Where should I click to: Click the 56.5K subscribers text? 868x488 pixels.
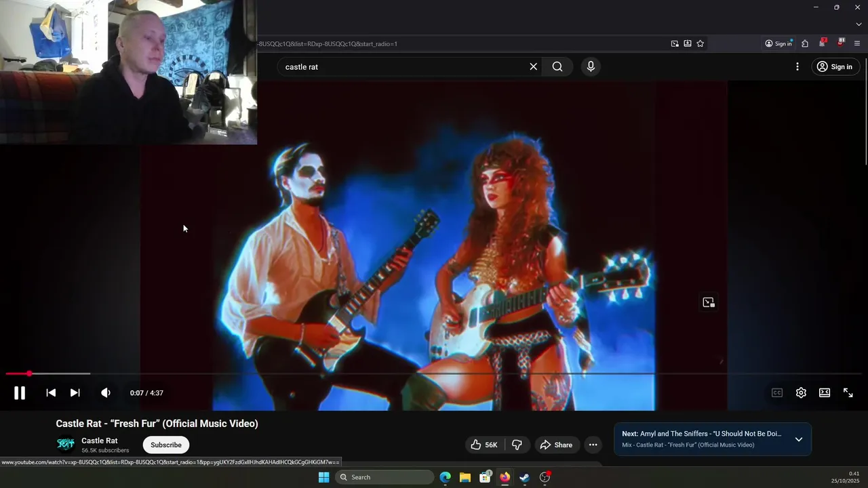pyautogui.click(x=105, y=450)
